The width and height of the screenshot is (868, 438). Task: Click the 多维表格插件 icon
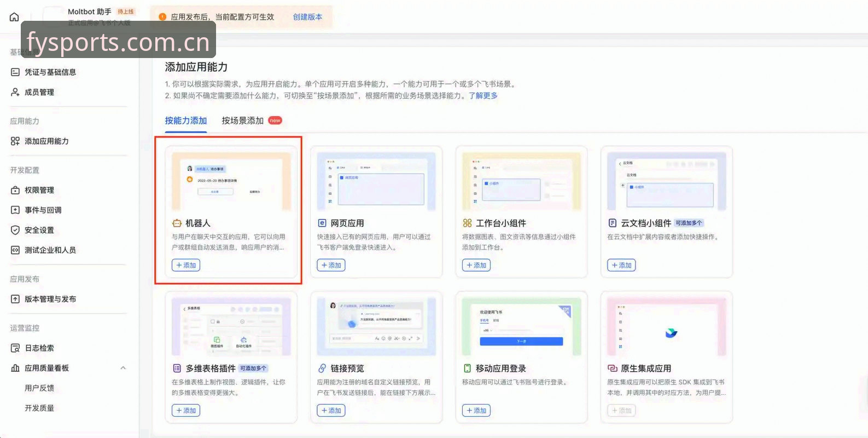pos(177,368)
